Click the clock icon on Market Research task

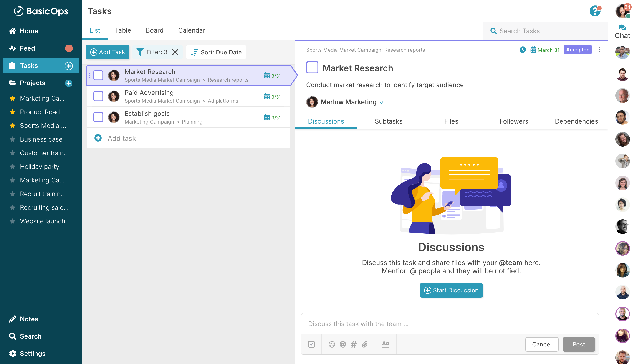[523, 50]
